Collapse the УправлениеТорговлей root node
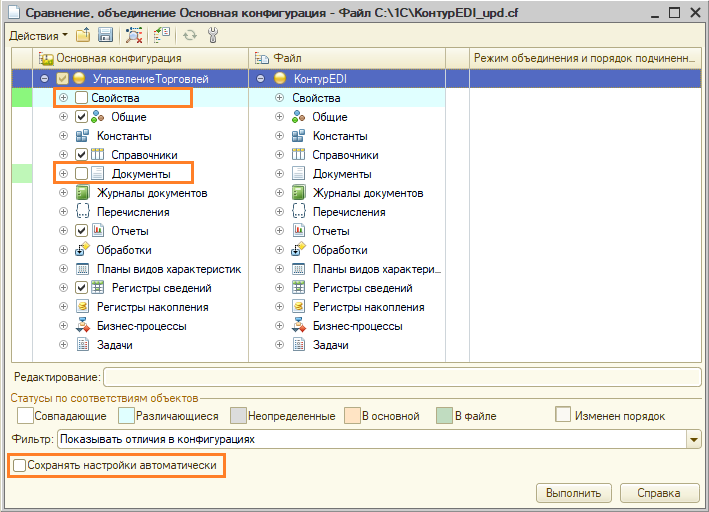 coord(44,79)
